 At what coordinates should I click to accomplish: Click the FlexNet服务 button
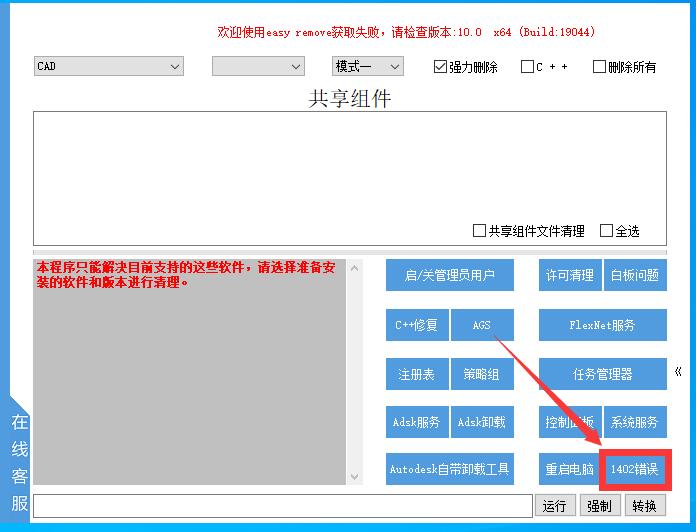coord(602,325)
